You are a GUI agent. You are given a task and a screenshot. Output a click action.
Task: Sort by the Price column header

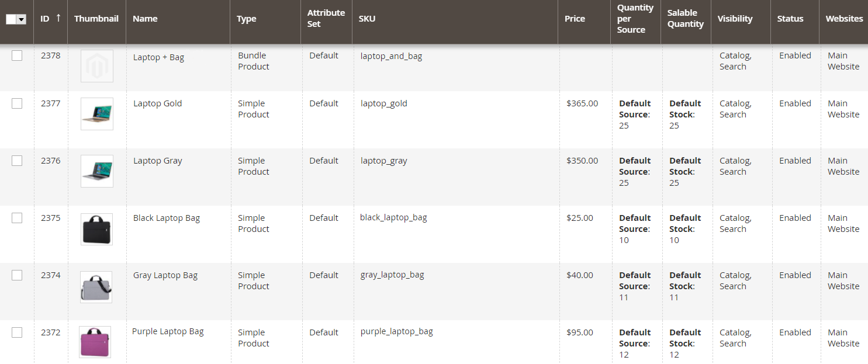[x=575, y=19]
